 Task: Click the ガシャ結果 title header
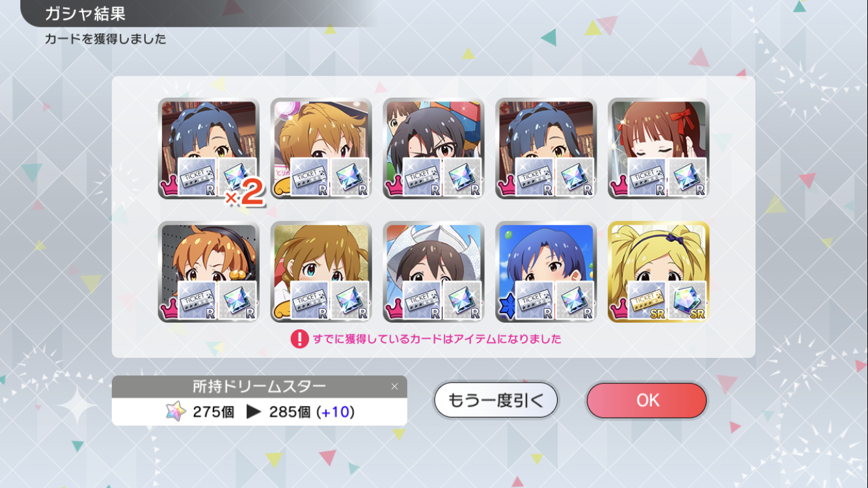pyautogui.click(x=85, y=13)
